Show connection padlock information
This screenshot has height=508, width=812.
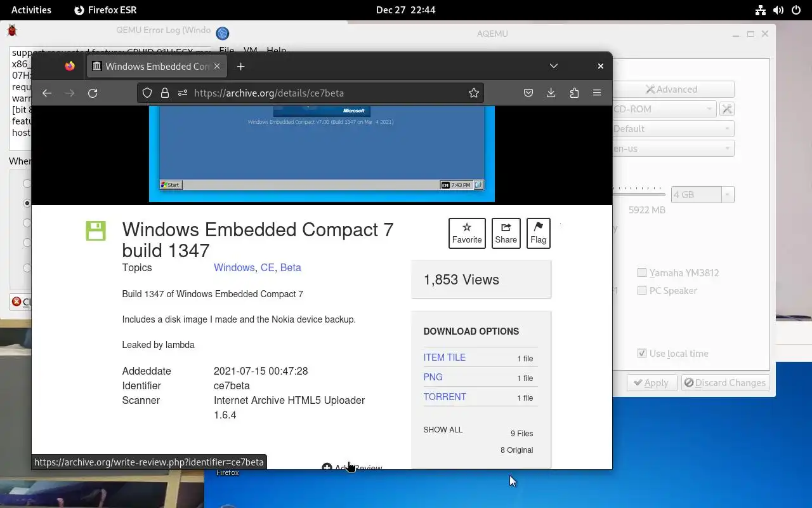point(165,93)
